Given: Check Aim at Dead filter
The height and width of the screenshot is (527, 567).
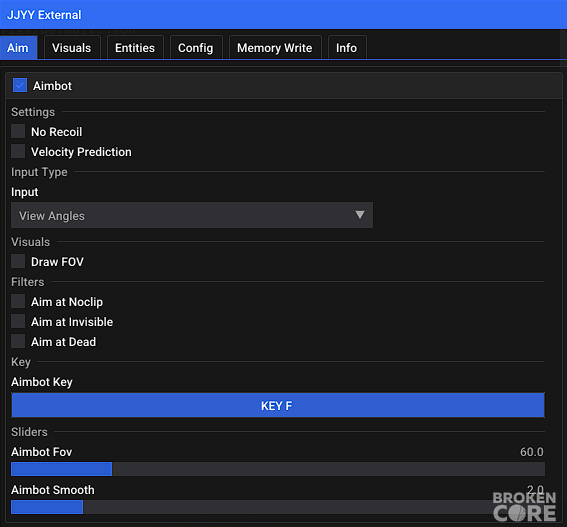Looking at the screenshot, I should tap(18, 341).
